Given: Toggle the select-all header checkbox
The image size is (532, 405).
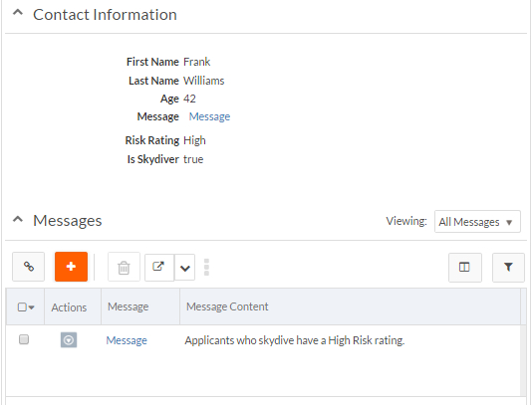Looking at the screenshot, I should click(x=22, y=307).
